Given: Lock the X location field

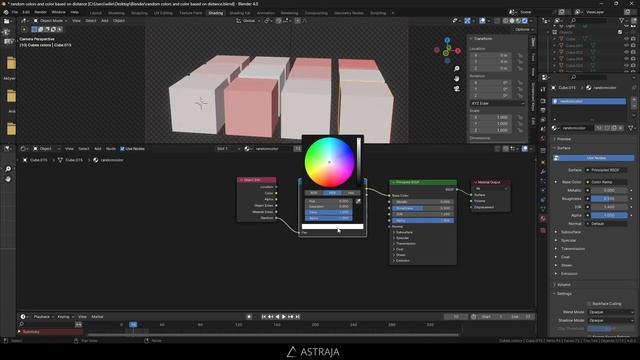Looking at the screenshot, I should click(x=520, y=55).
